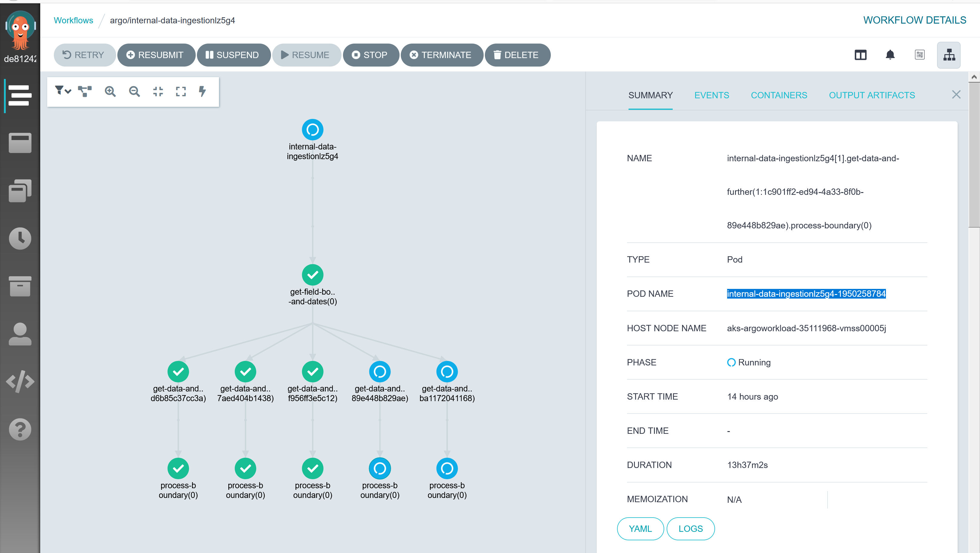980x553 pixels.
Task: Click the scrollbar up arrow
Action: tap(974, 77)
